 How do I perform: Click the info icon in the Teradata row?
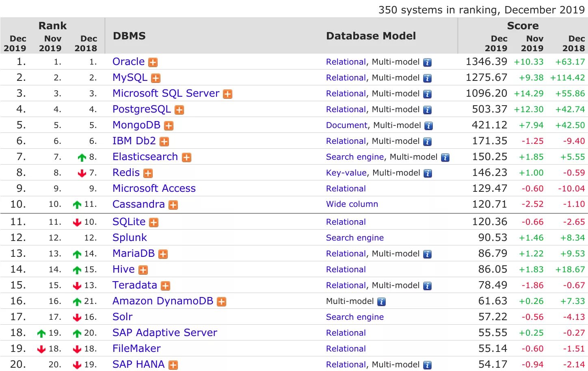427,286
